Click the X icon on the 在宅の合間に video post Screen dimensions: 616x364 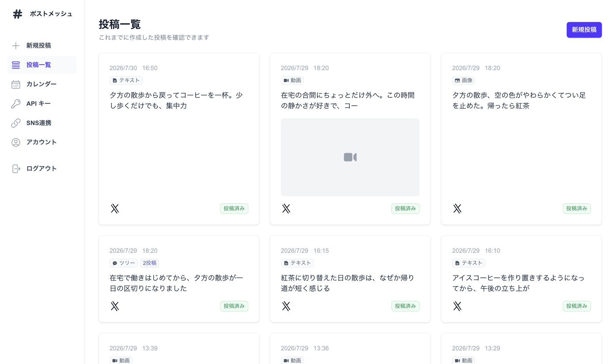click(286, 209)
